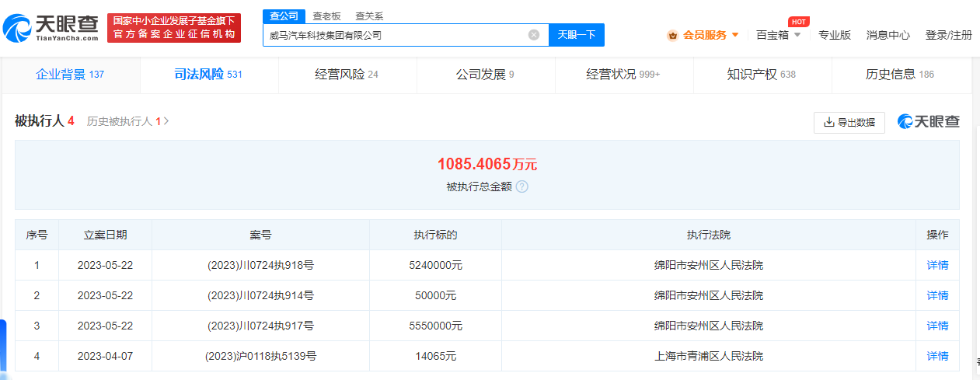Click the 14065元 execution amount cell

[435, 356]
